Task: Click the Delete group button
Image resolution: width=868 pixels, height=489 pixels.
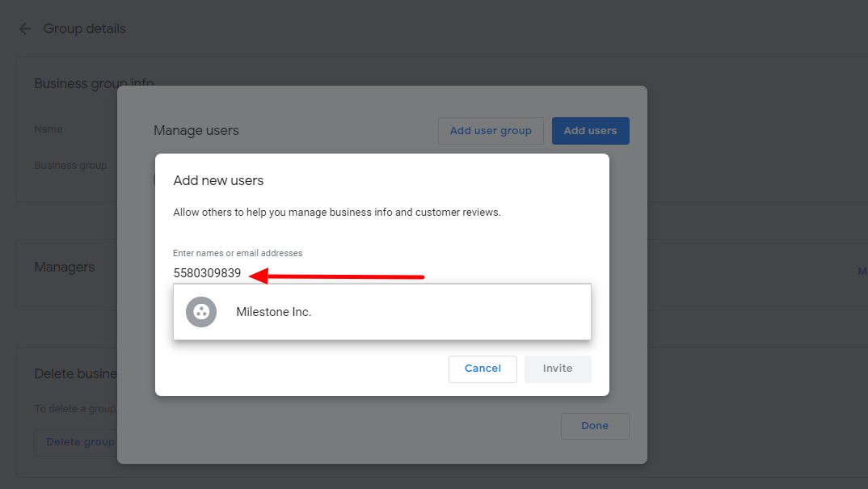Action: (x=76, y=442)
